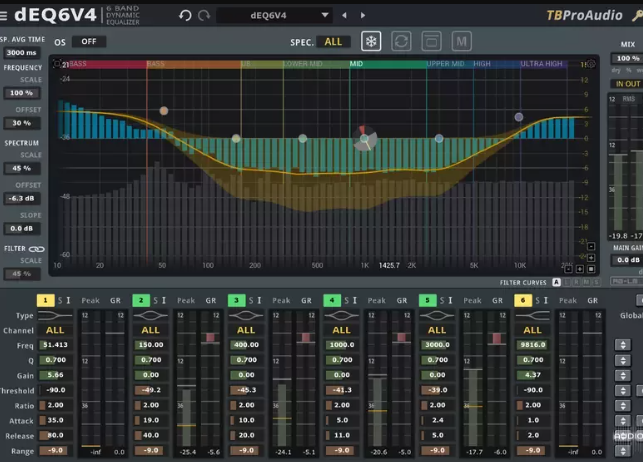Open band 1 Channel ALL selector
Viewport: 643px width, 462px height.
(55, 330)
